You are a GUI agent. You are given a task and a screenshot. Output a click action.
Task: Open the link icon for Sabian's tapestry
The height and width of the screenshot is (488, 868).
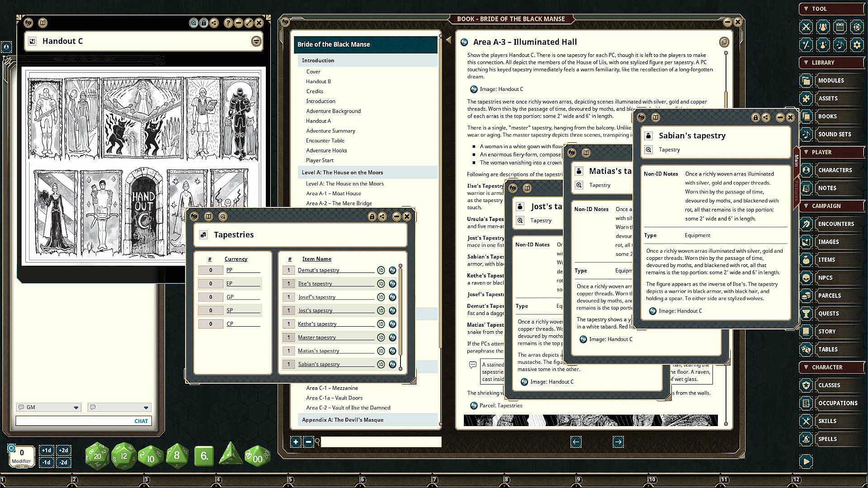pos(392,364)
